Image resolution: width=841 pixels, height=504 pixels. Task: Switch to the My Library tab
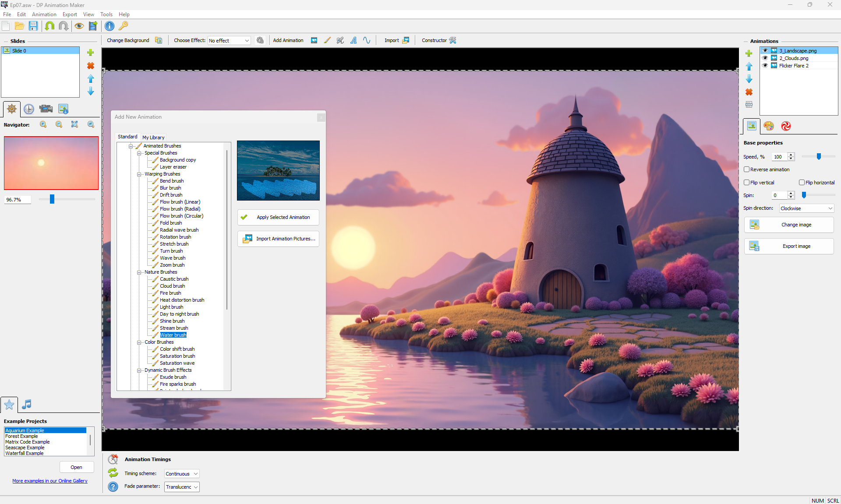coord(153,137)
